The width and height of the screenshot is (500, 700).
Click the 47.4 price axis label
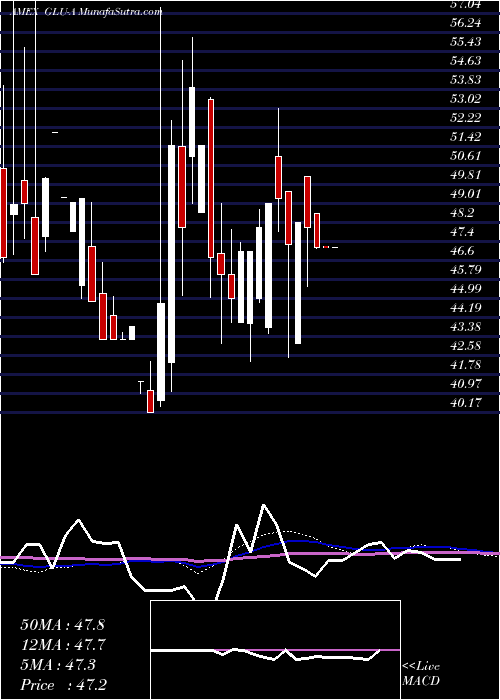[x=462, y=232]
